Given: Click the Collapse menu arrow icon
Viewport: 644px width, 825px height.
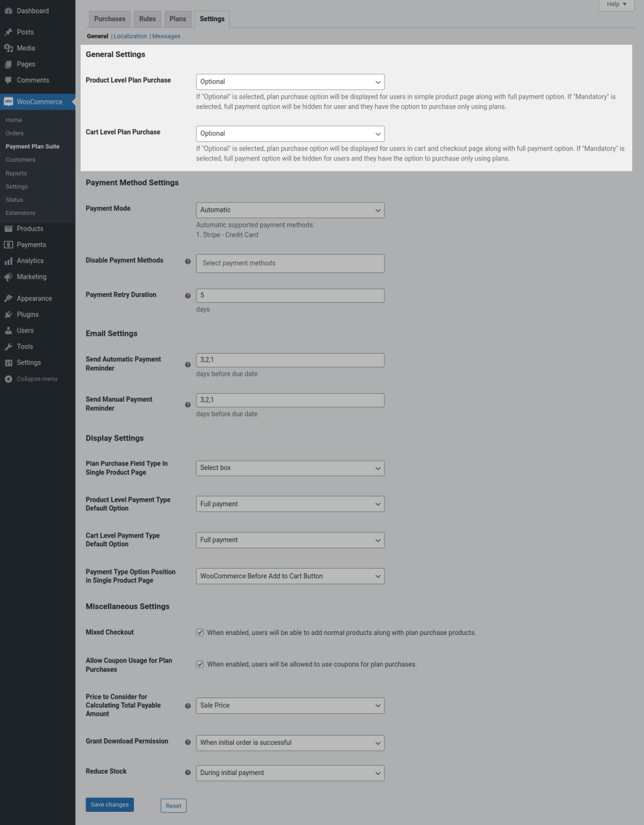Looking at the screenshot, I should (9, 379).
